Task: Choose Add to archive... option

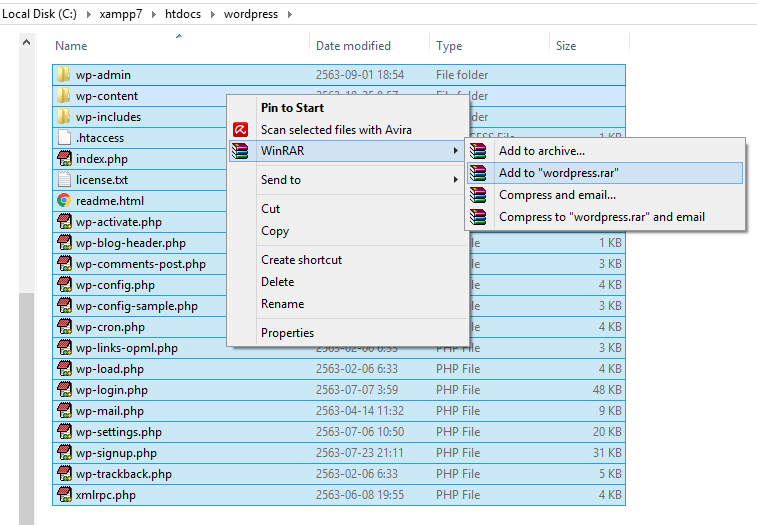Action: tap(605, 151)
